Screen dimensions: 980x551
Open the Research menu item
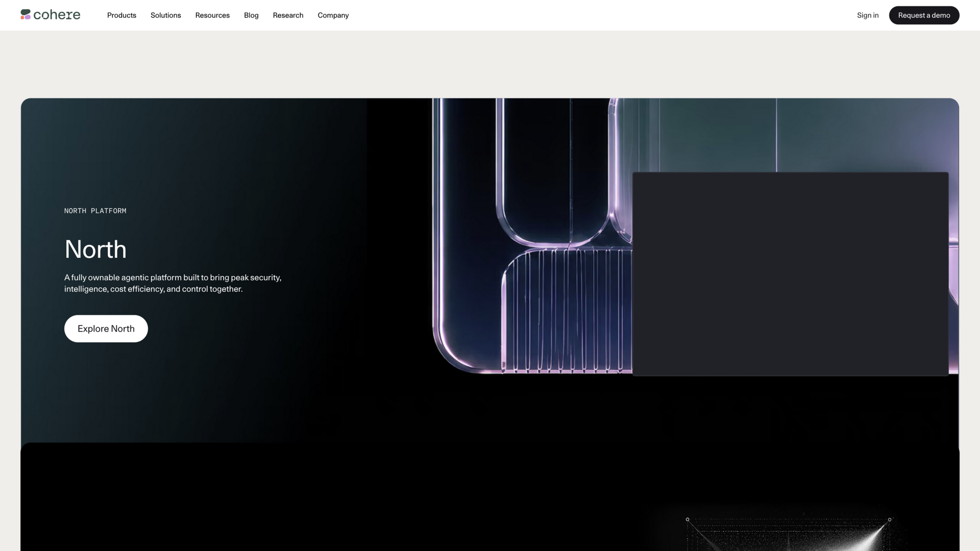[x=288, y=15]
